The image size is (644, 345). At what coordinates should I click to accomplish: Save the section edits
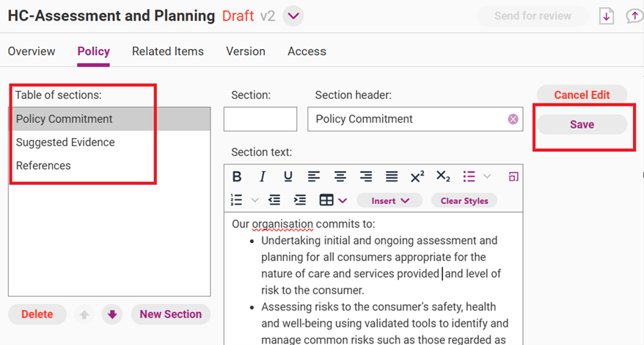click(x=582, y=125)
